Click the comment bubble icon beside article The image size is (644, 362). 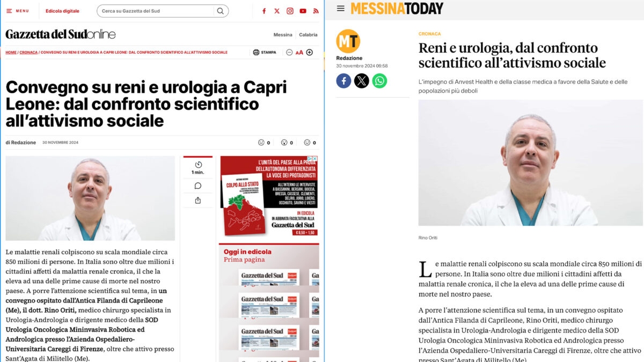point(198,186)
